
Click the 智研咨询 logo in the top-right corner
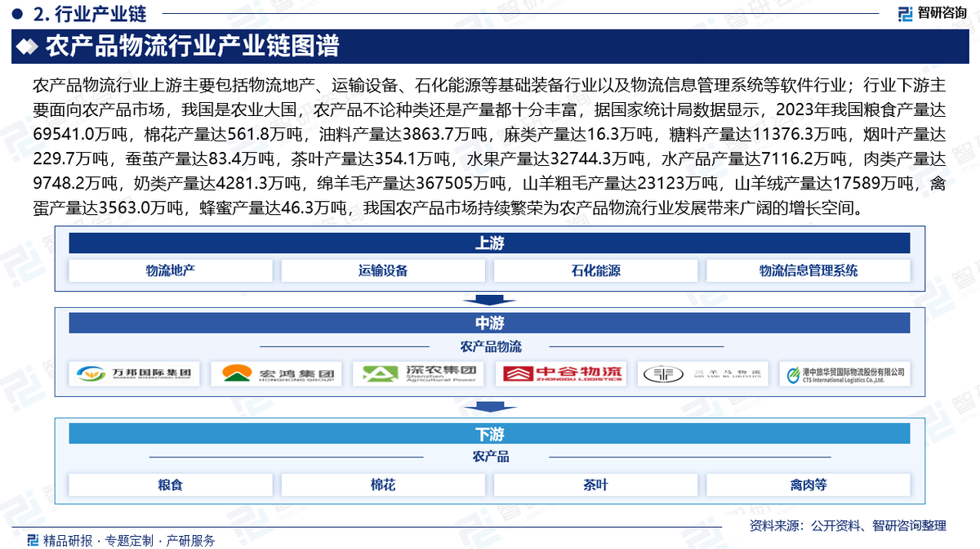(x=933, y=12)
